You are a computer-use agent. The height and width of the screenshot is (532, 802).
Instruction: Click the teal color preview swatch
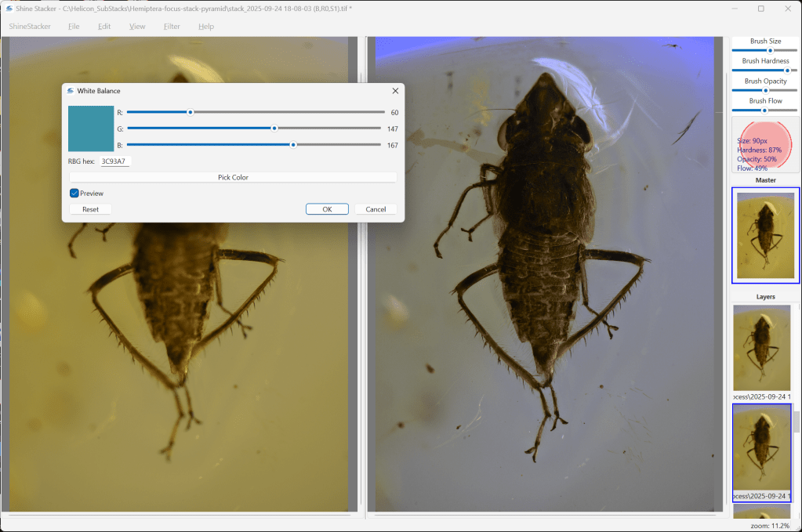(91, 128)
